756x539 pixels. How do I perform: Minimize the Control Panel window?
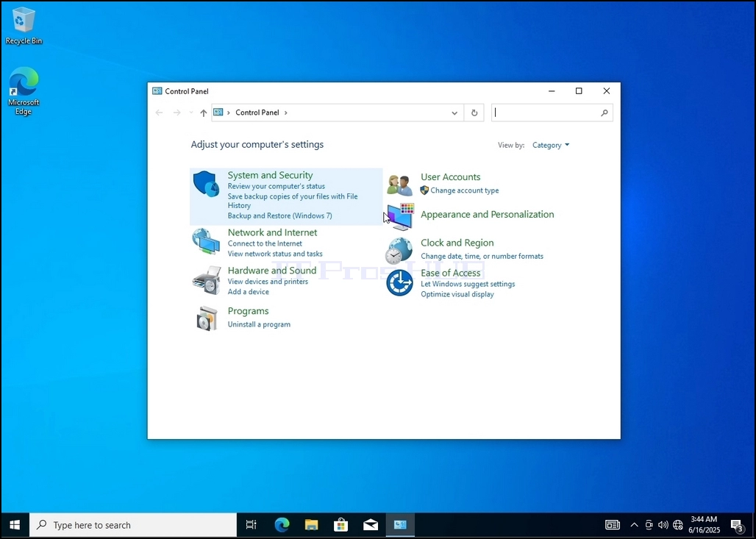[x=552, y=91]
